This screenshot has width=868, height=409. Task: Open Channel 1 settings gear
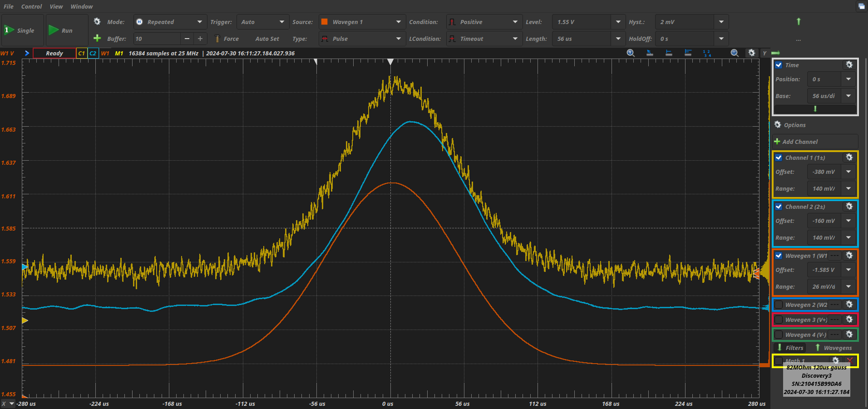(x=849, y=158)
